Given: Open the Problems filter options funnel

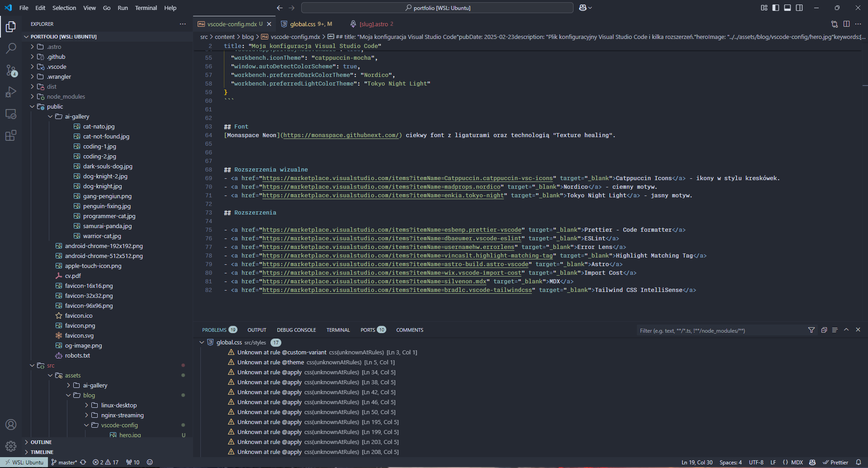Looking at the screenshot, I should [811, 330].
